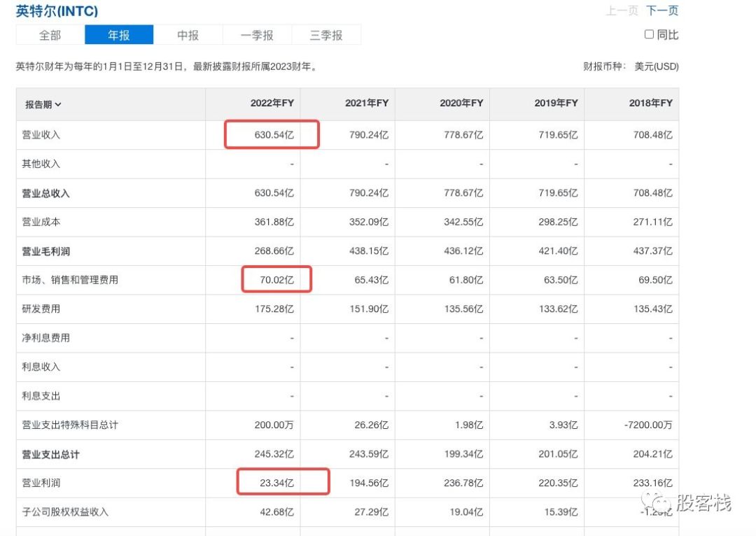The image size is (756, 536).
Task: Click the 199.34亿 营业支出总计 value
Action: pyautogui.click(x=463, y=453)
